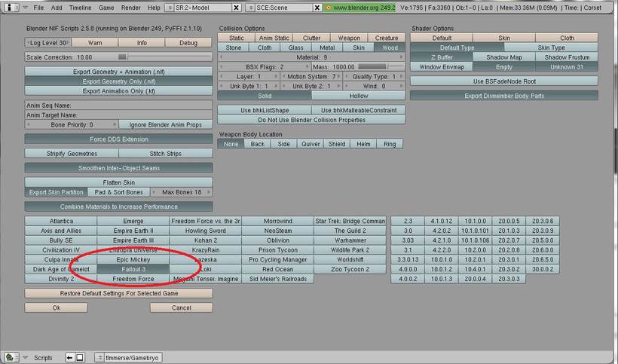Toggle Export Dismember Body Parts
Image resolution: width=618 pixels, height=364 pixels.
[x=503, y=96]
